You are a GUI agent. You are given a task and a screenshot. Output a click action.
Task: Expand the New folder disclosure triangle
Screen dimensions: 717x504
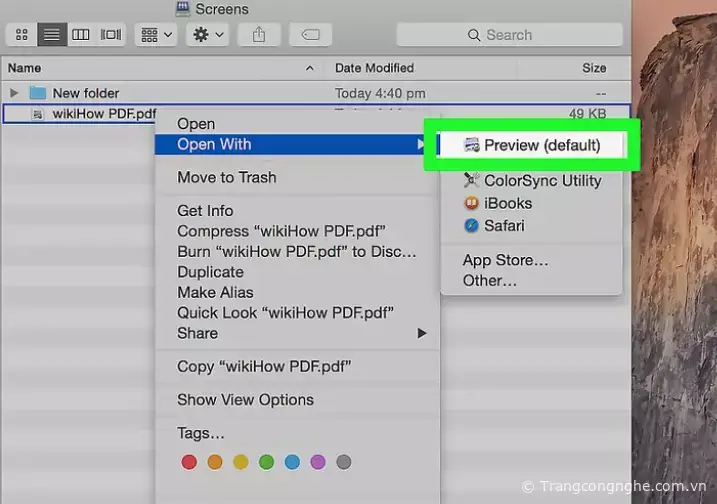14,93
